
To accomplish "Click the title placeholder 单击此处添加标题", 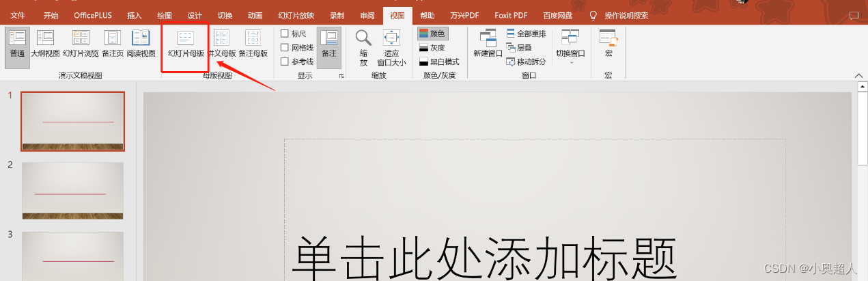I will pos(486,257).
